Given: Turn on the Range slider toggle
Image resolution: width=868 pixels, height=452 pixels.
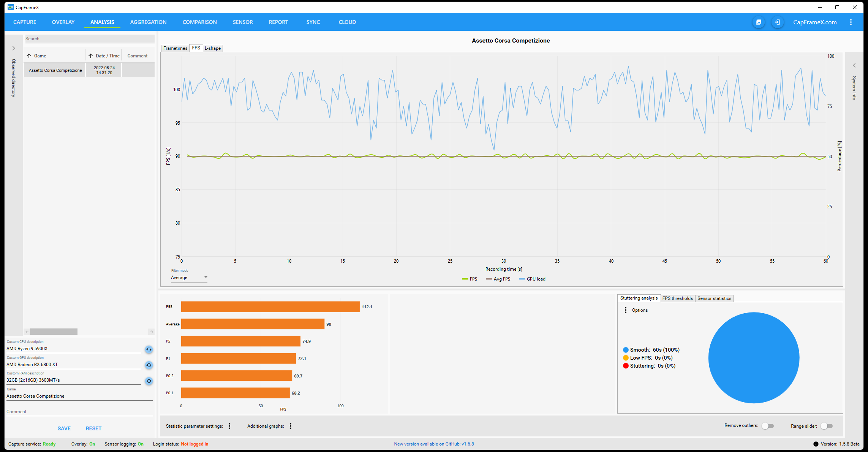Looking at the screenshot, I should click(827, 426).
